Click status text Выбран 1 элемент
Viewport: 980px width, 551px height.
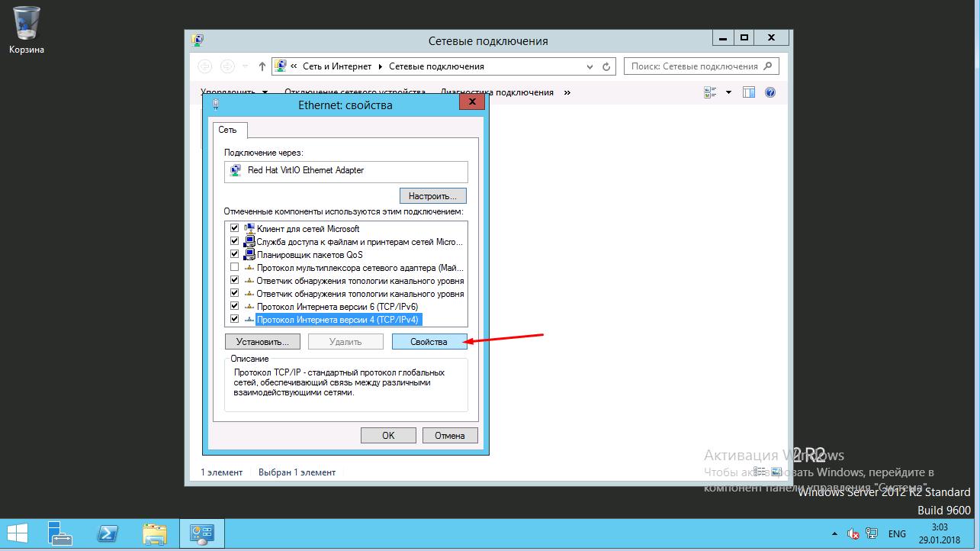click(297, 472)
